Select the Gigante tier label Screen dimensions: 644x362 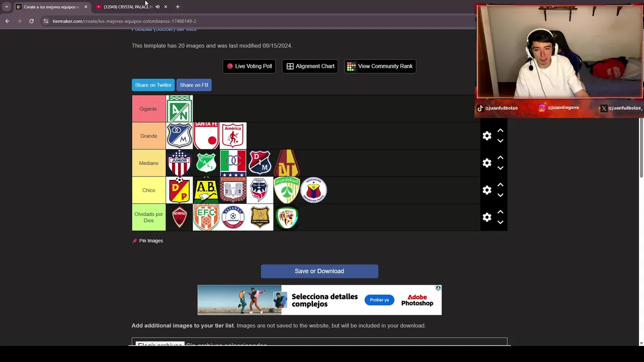(148, 109)
